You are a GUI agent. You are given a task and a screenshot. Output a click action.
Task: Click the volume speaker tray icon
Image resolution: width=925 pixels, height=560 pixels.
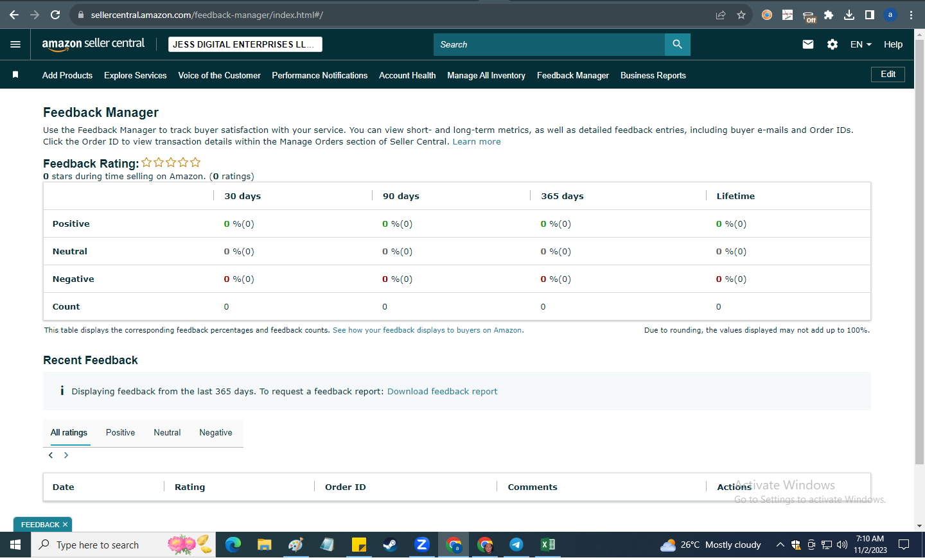[x=842, y=545]
